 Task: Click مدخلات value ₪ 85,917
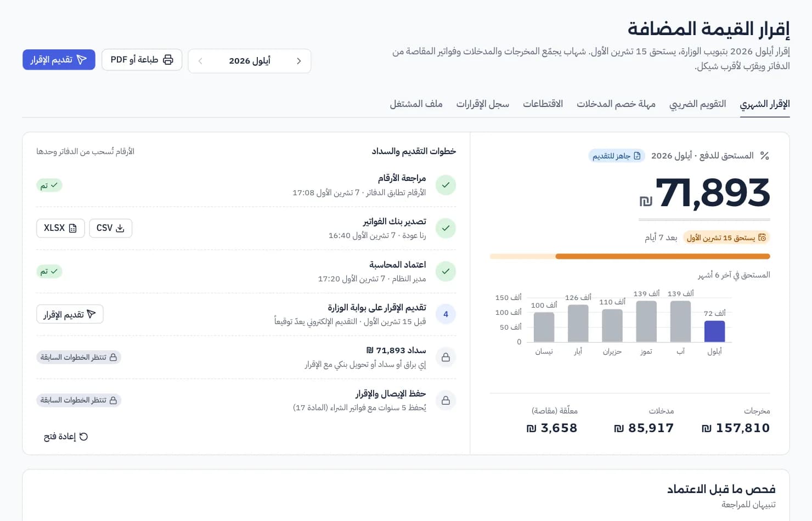[x=644, y=428]
